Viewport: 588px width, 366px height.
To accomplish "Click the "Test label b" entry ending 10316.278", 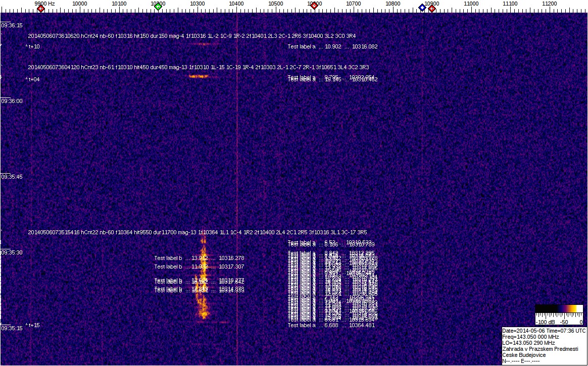I will tap(199, 258).
